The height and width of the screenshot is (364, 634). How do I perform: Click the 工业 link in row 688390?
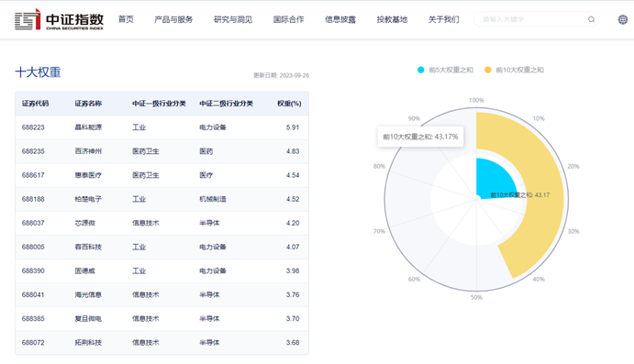pos(139,270)
